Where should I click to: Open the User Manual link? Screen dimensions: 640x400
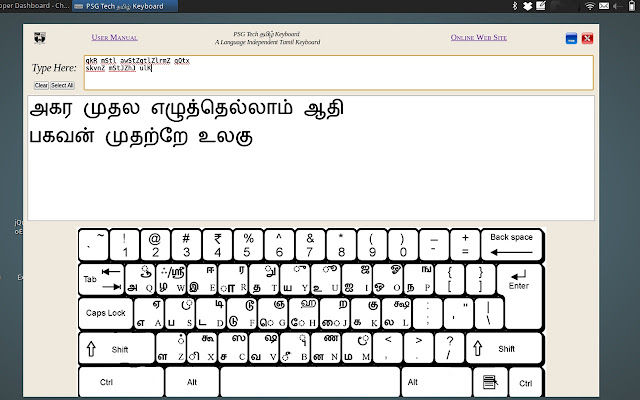click(x=114, y=38)
